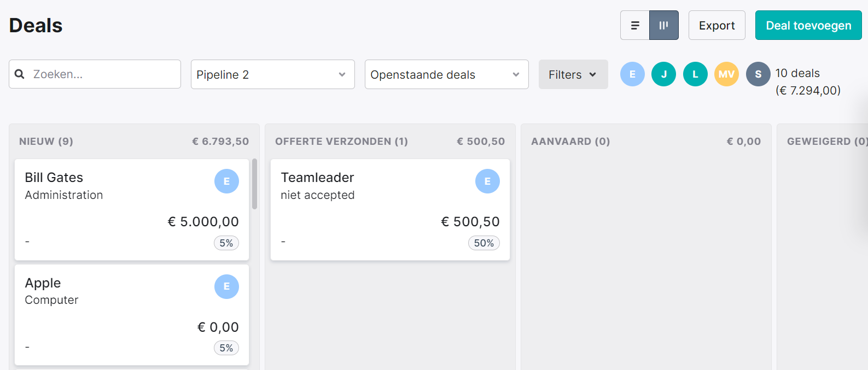The width and height of the screenshot is (868, 370).
Task: Filter deals by user avatar L
Action: click(x=695, y=74)
